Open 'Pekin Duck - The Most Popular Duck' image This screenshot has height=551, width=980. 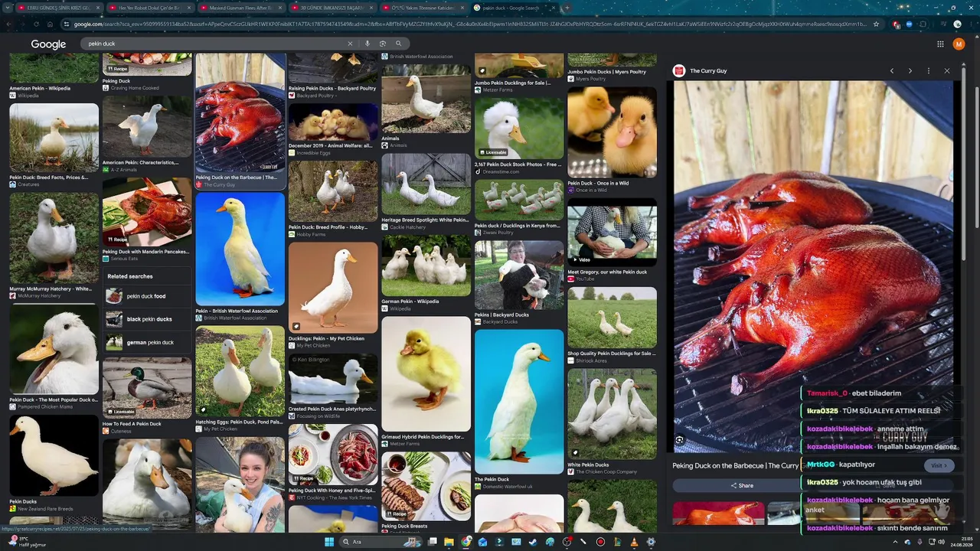tap(54, 350)
